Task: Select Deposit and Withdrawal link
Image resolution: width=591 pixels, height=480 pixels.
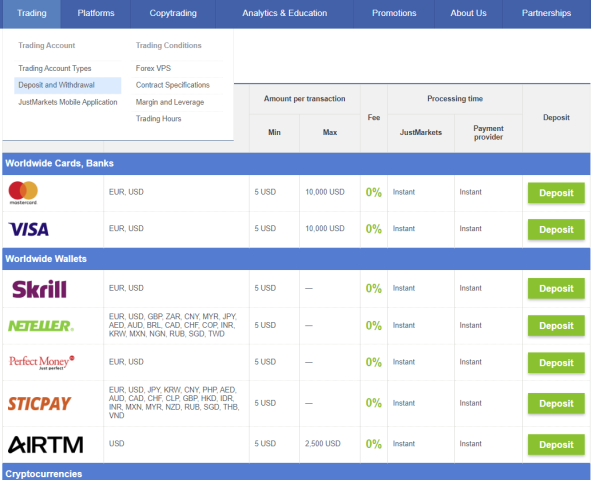Action: [x=67, y=85]
